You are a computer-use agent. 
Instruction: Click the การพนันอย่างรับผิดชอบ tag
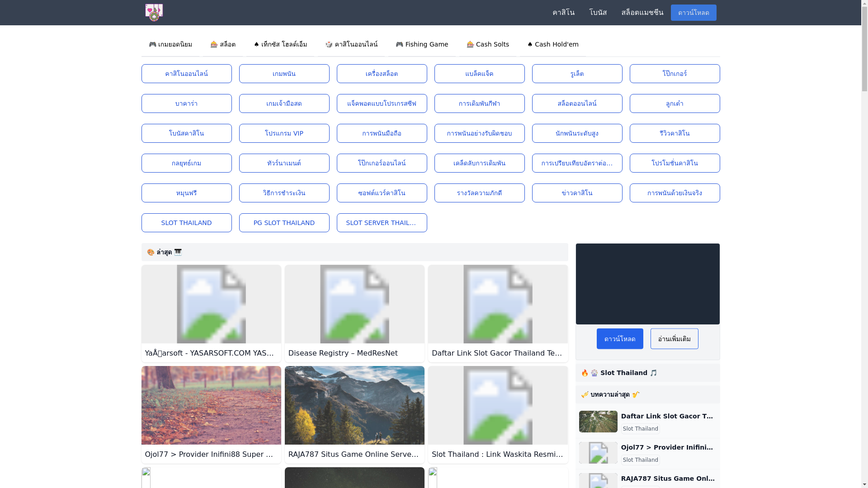tap(480, 133)
